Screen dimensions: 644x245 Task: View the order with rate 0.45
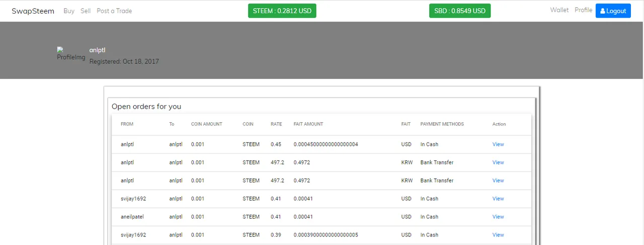tap(498, 144)
